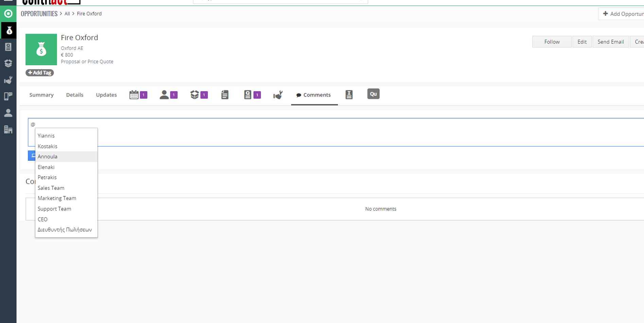
Task: Switch to the Summary tab
Action: [x=41, y=95]
